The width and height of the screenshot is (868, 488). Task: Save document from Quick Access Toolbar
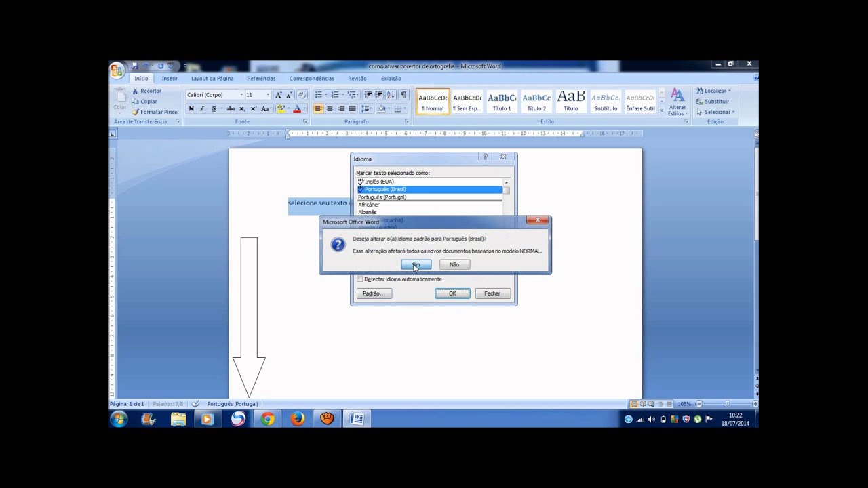pyautogui.click(x=135, y=66)
